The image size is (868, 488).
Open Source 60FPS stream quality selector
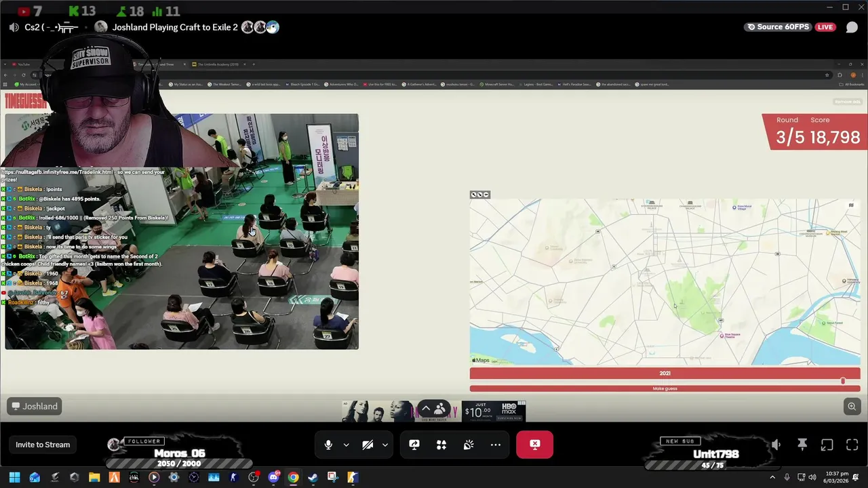pos(776,27)
